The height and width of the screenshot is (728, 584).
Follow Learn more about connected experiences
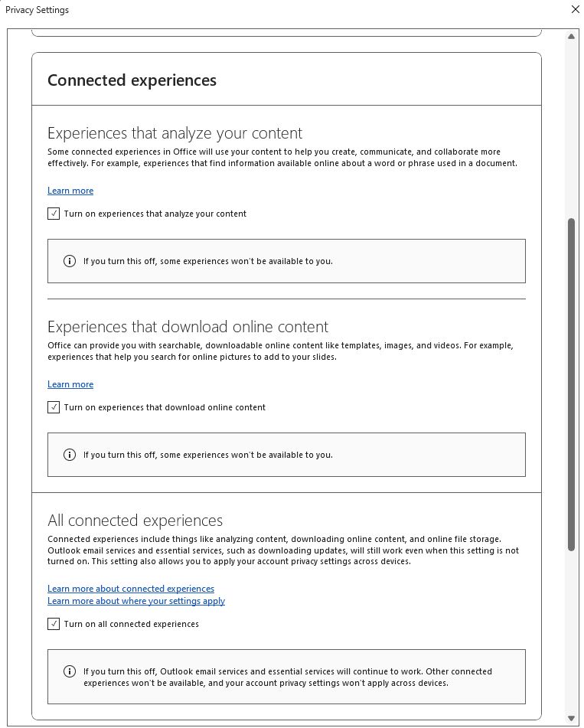pyautogui.click(x=131, y=588)
